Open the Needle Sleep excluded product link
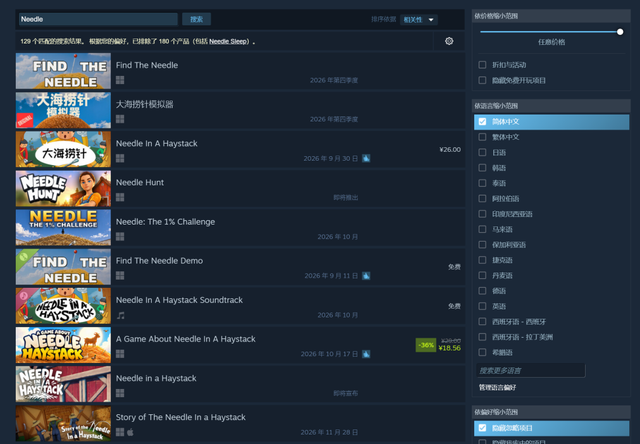 [x=228, y=41]
